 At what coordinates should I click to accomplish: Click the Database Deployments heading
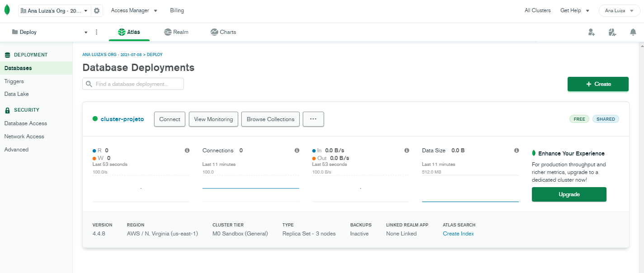138,68
